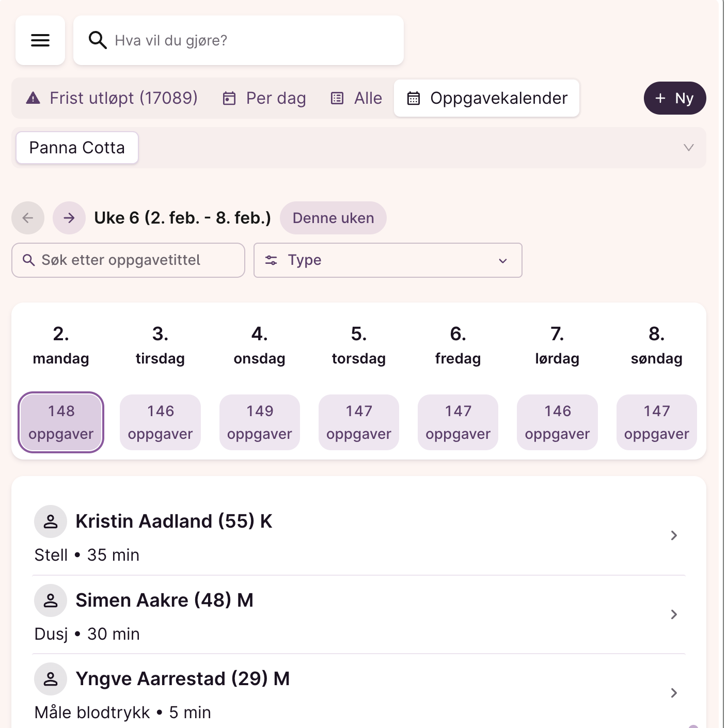Switch to Per dag tab
The width and height of the screenshot is (727, 728).
(x=264, y=98)
